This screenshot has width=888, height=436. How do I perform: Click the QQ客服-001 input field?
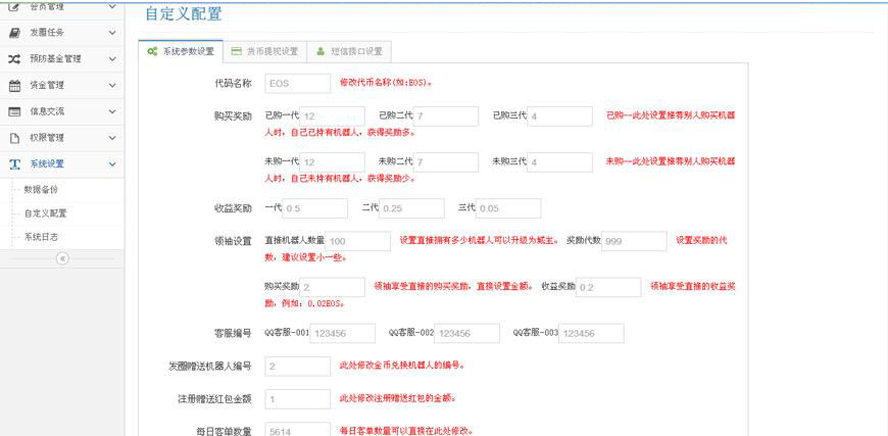tap(342, 334)
